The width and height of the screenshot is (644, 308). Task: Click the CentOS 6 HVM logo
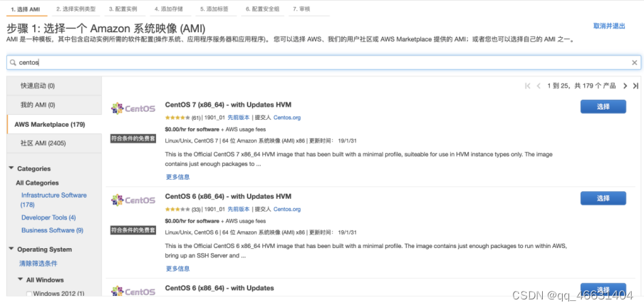133,200
